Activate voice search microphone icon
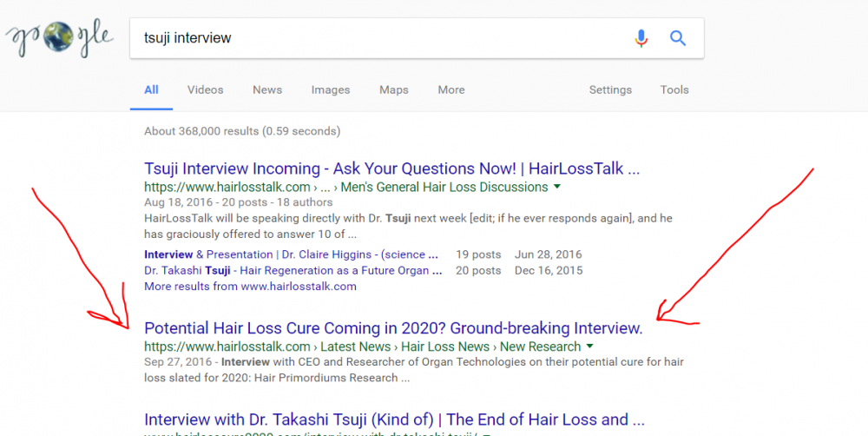The width and height of the screenshot is (868, 436). pos(641,38)
